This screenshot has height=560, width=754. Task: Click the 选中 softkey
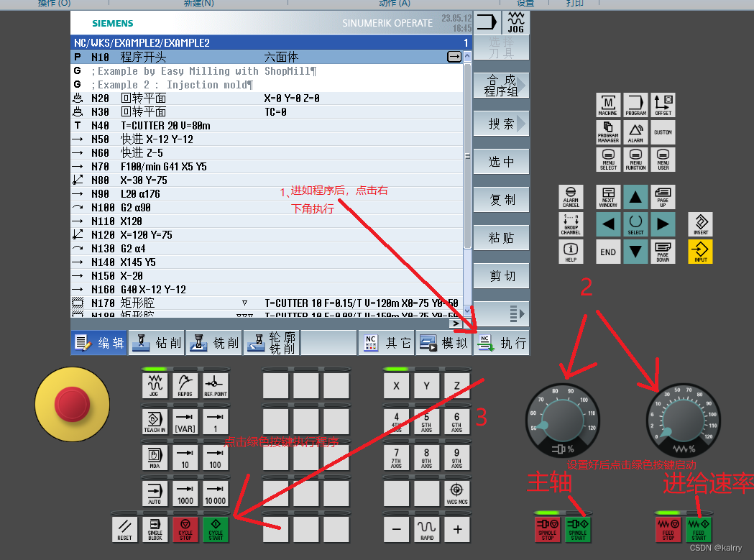[501, 162]
